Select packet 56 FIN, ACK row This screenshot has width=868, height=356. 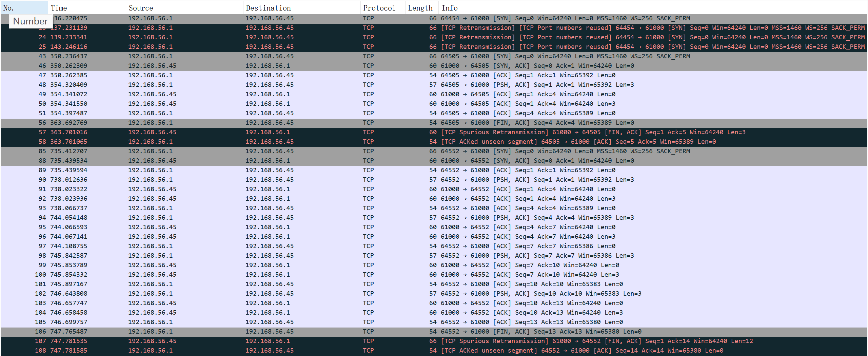point(434,123)
